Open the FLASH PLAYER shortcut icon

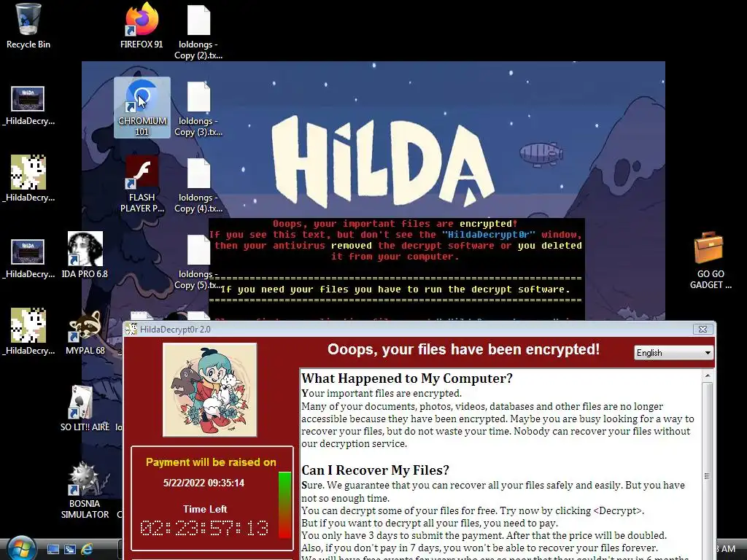(x=142, y=184)
